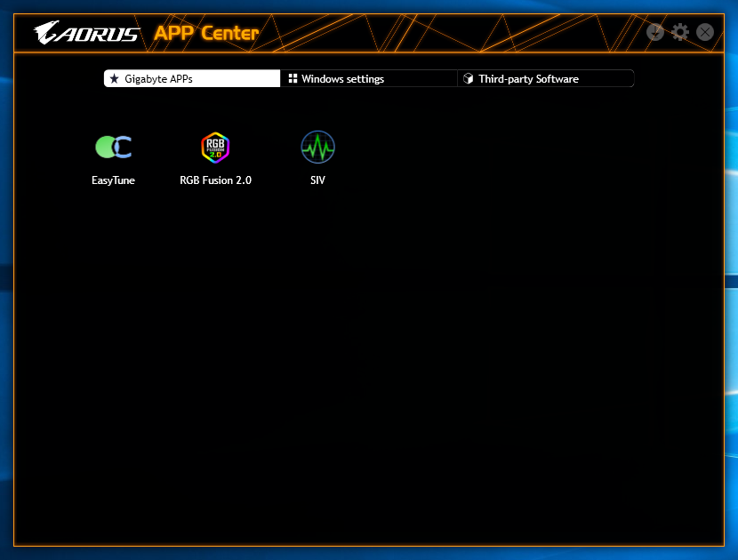Image resolution: width=738 pixels, height=560 pixels.
Task: Click the RGB Fusion 2.0 text label
Action: tap(215, 180)
